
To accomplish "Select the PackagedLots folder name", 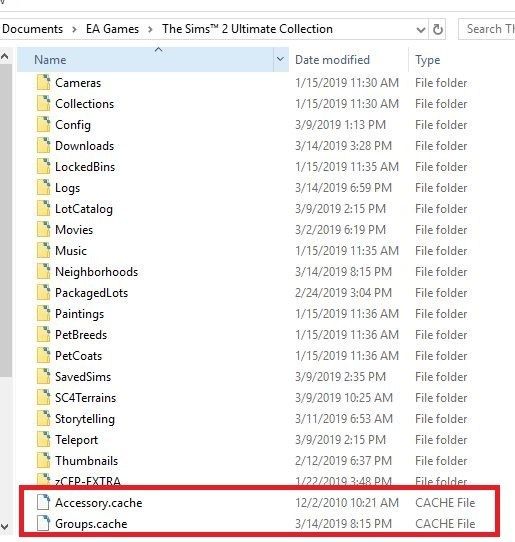I will pyautogui.click(x=92, y=293).
